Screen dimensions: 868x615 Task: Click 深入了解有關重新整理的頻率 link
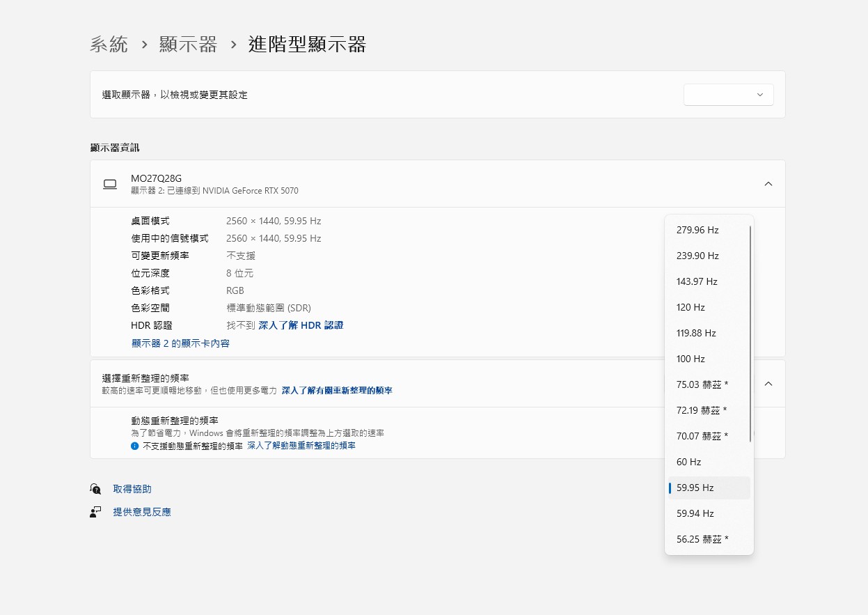[x=337, y=391]
